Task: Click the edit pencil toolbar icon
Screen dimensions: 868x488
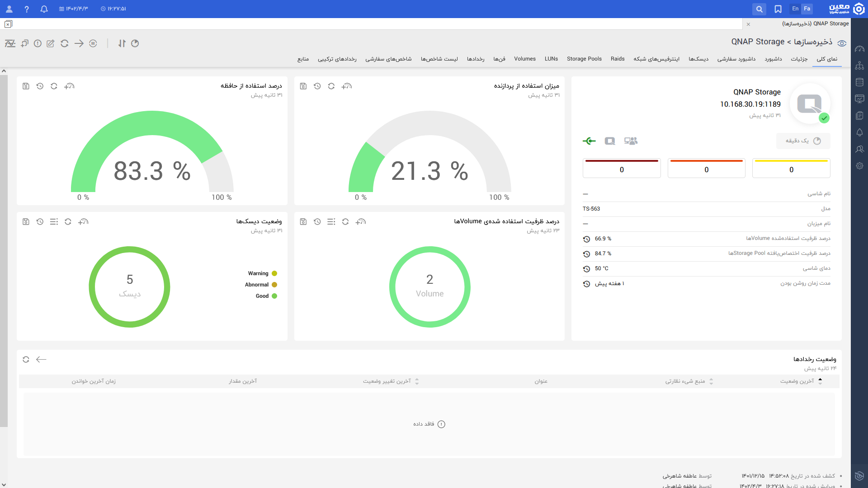Action: 51,43
